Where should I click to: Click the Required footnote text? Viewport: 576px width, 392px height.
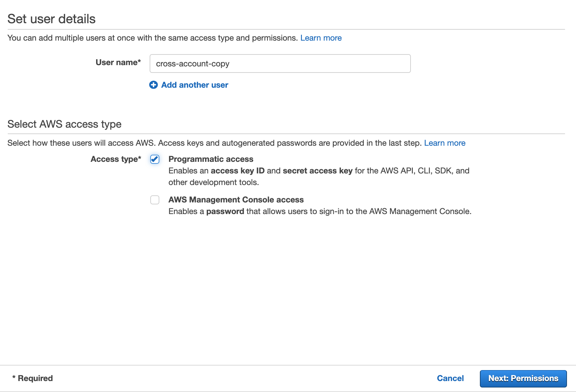[33, 378]
